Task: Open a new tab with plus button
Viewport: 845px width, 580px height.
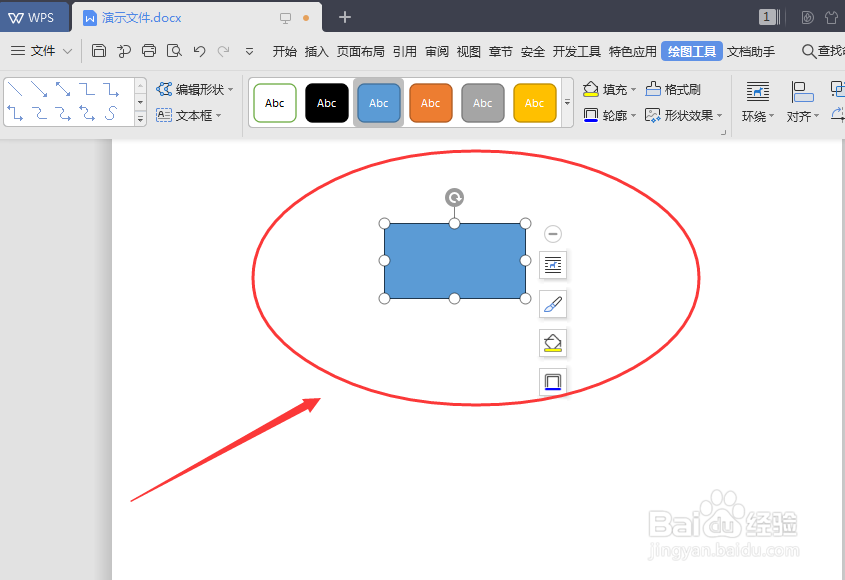Action: [x=345, y=17]
